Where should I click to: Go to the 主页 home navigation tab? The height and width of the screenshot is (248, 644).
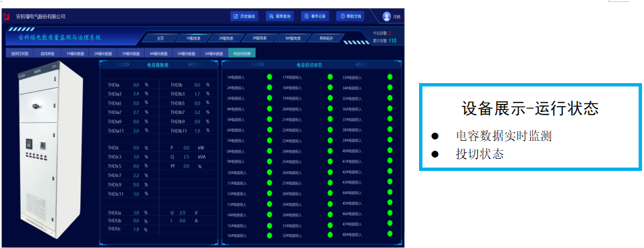coord(160,38)
